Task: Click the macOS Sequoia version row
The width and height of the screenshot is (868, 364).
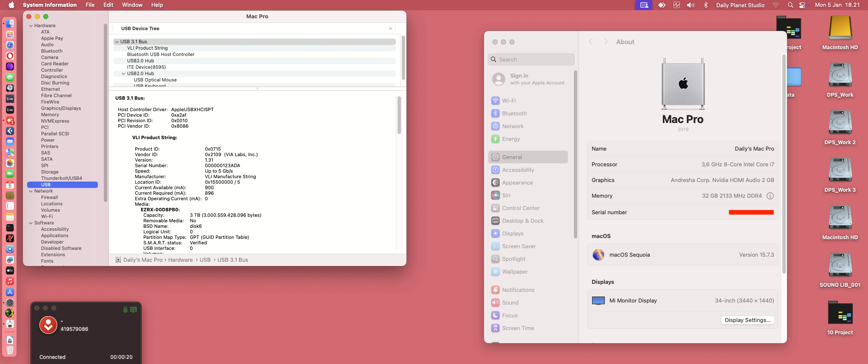Action: click(683, 255)
